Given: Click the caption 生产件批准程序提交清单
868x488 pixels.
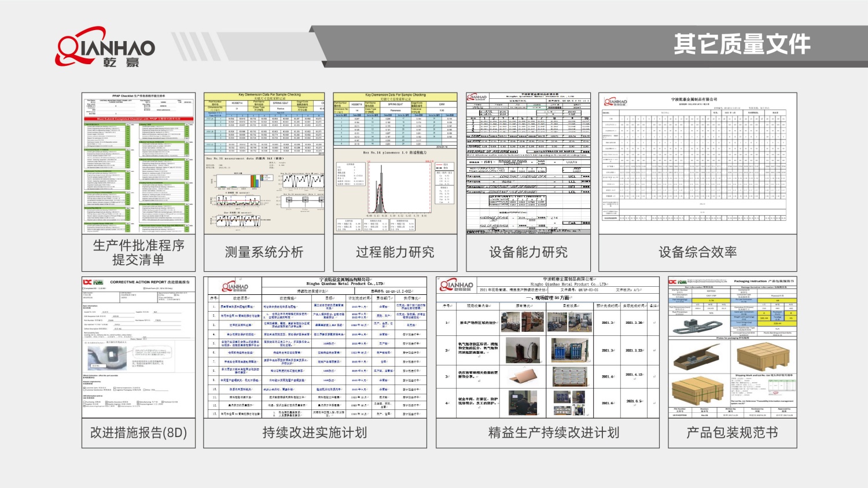Looking at the screenshot, I should [139, 253].
